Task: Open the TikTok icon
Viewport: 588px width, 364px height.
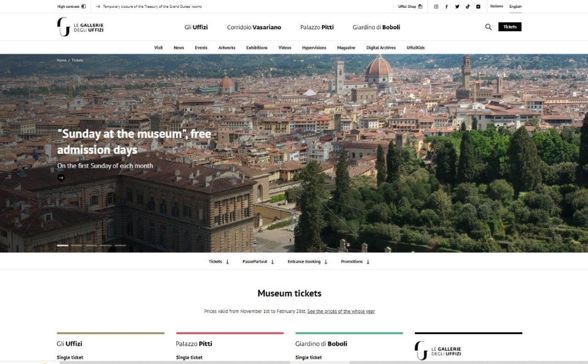Action: coord(468,6)
